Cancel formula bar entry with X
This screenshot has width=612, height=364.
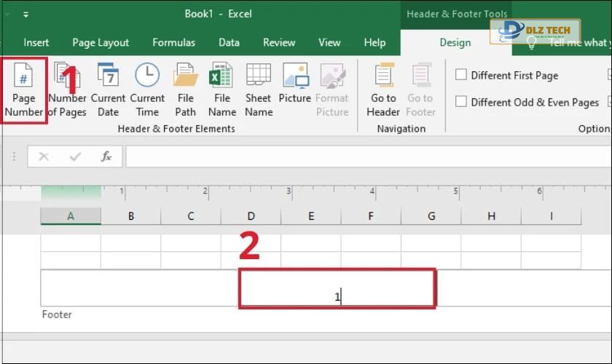click(x=44, y=157)
